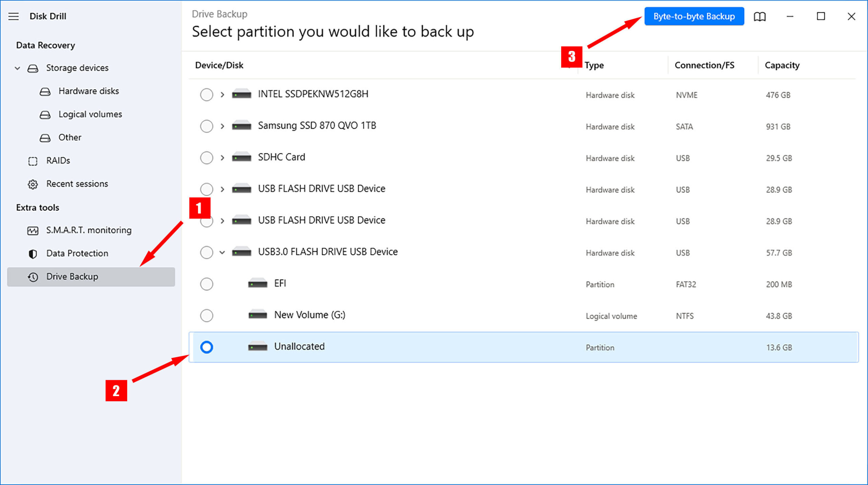Viewport: 868px width, 485px height.
Task: Select the Unallocated partition radio button
Action: tap(207, 346)
